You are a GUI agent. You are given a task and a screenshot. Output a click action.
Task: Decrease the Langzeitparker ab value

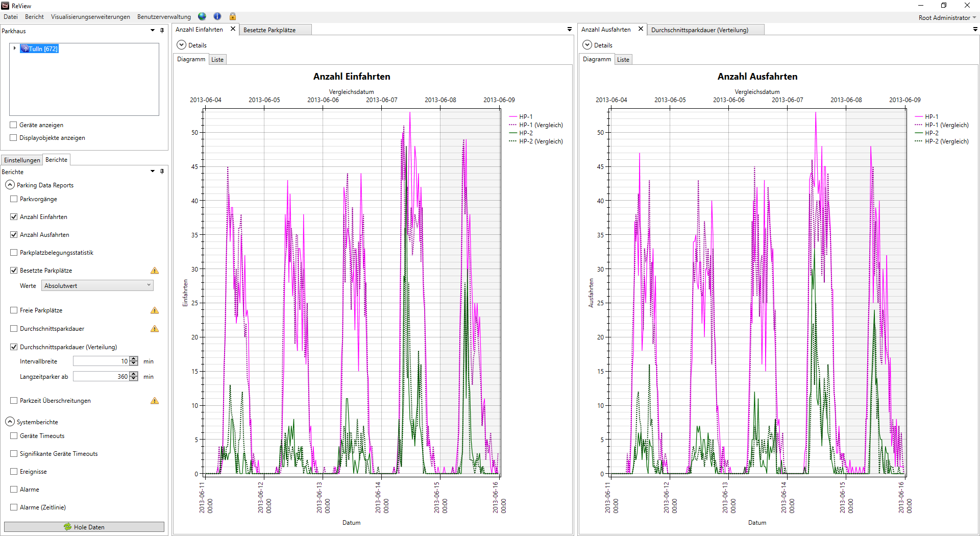click(x=134, y=379)
